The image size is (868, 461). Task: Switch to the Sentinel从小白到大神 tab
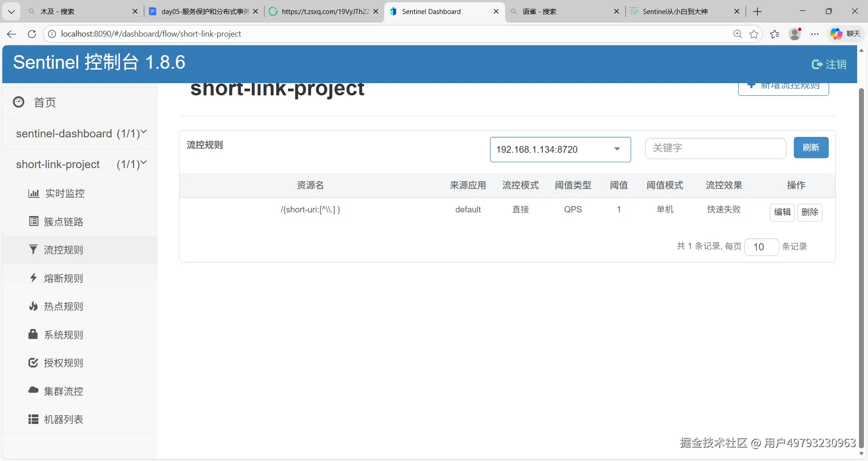pos(685,11)
